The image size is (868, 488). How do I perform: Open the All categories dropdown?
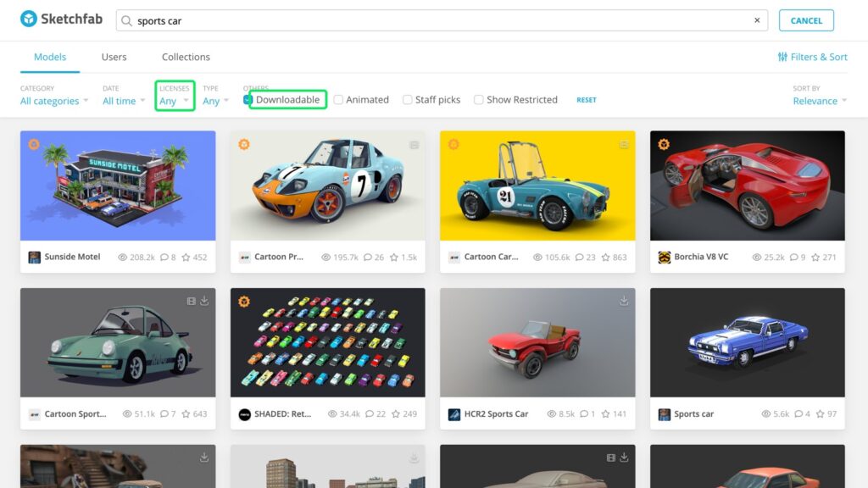tap(54, 101)
